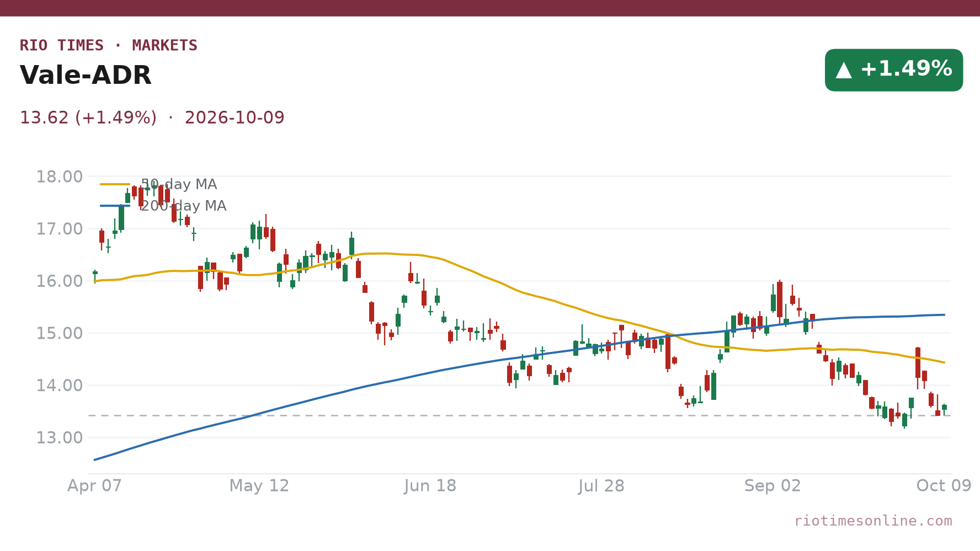Click the up-triangle in the change badge
The image size is (980, 551).
[844, 70]
